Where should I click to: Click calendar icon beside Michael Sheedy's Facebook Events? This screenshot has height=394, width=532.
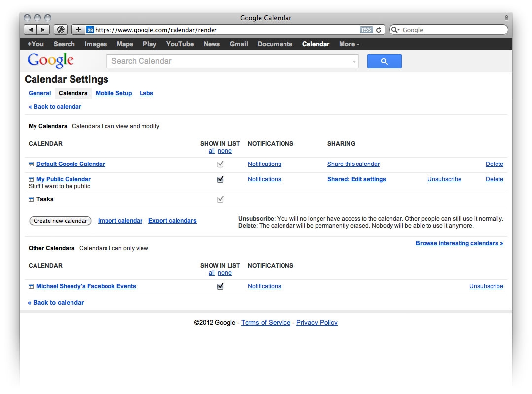point(31,287)
